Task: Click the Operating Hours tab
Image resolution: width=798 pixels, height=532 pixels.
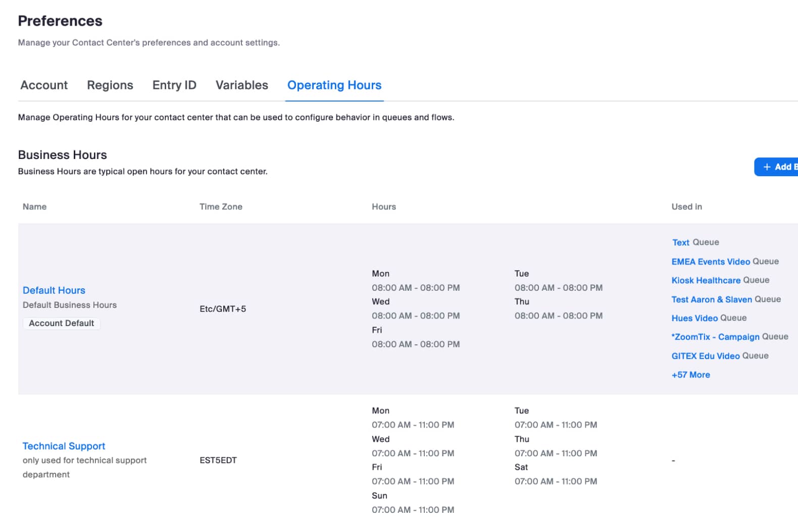Action: (x=334, y=85)
